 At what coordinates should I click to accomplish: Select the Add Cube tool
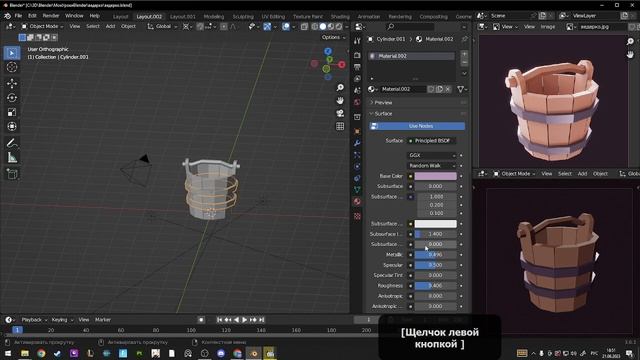coord(12,174)
